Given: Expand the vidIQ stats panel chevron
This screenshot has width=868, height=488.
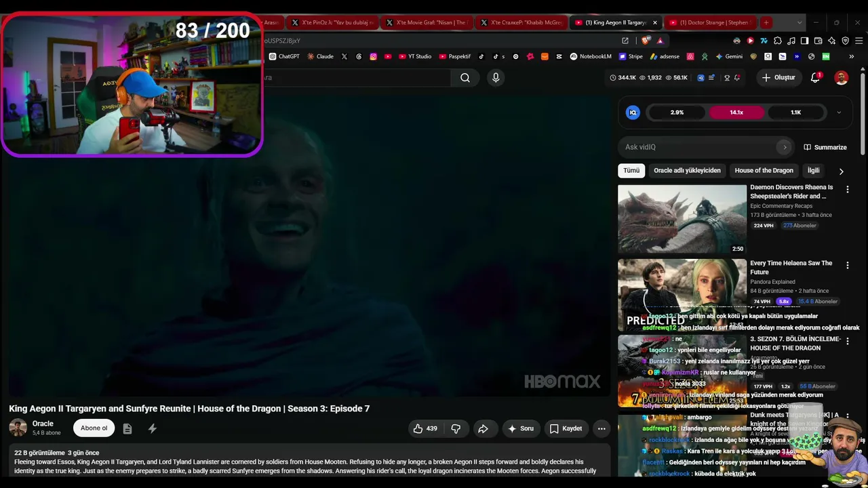Looking at the screenshot, I should pos(839,113).
